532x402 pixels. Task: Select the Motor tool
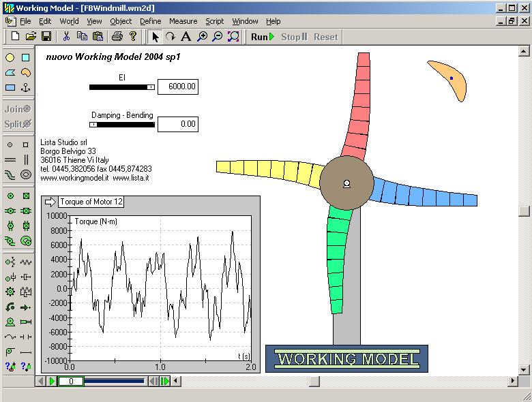coord(10,322)
